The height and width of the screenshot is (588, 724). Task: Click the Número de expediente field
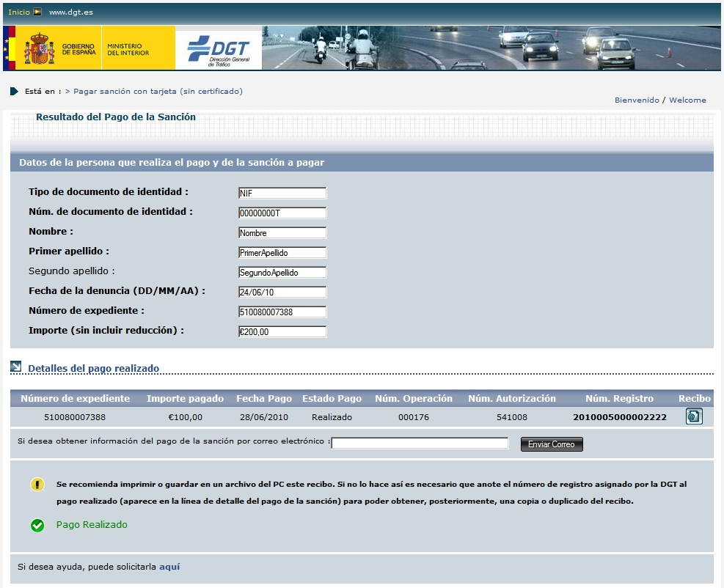tap(282, 312)
